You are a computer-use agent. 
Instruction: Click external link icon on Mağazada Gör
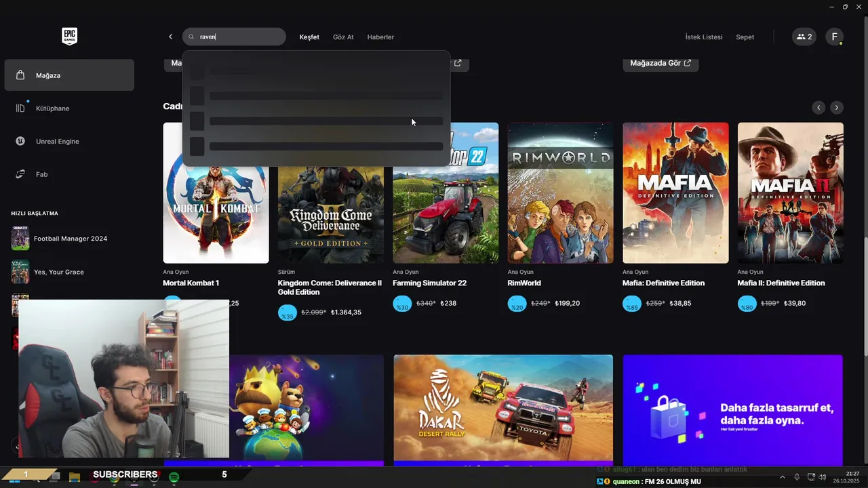tap(688, 63)
